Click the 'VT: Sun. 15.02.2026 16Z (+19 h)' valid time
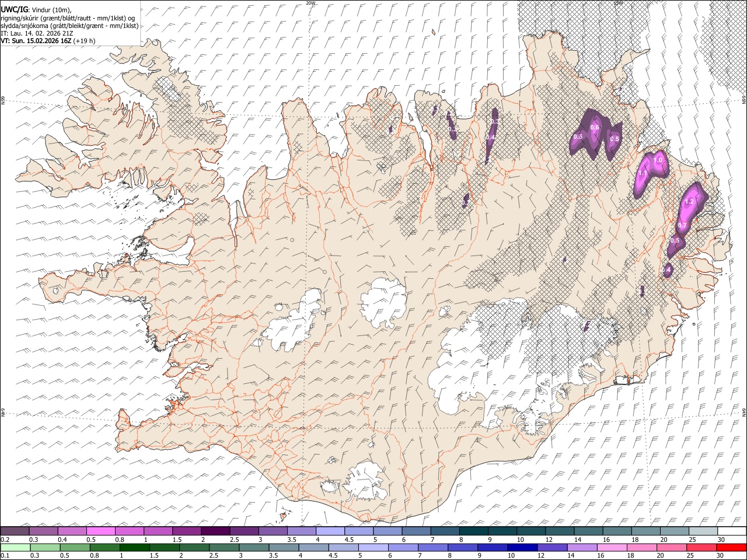Screen dimensions: 747x560 click(48, 41)
